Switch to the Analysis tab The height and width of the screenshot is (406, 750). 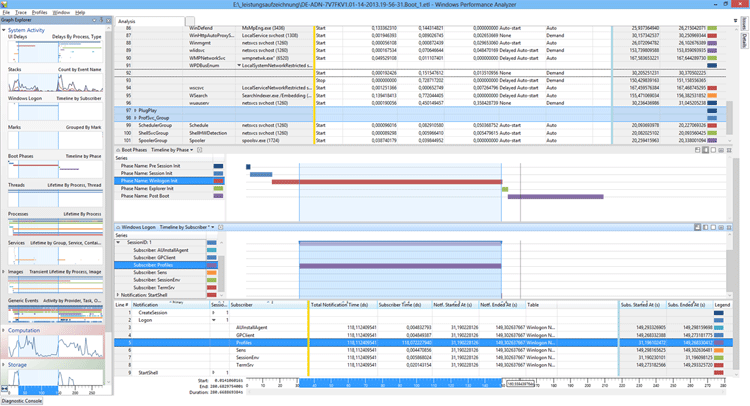coord(127,20)
